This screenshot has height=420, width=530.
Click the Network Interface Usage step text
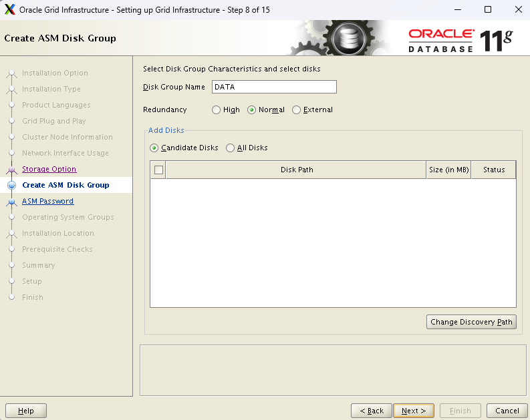tap(65, 153)
